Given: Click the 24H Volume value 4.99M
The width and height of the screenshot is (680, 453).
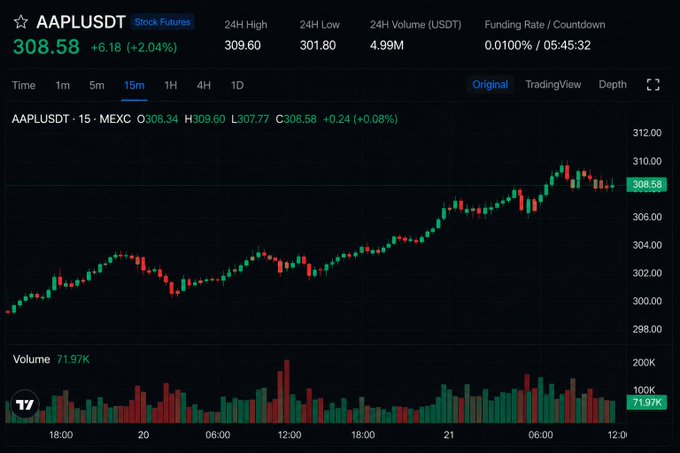Looking at the screenshot, I should click(387, 45).
